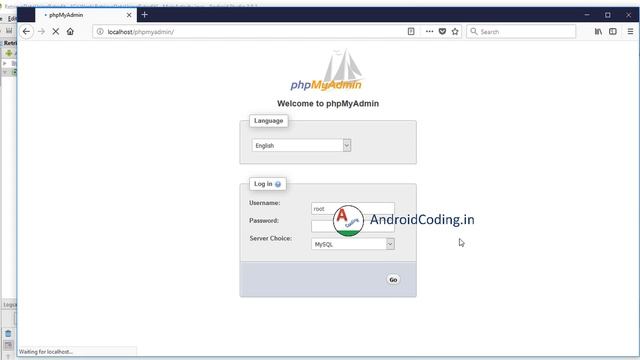Click the Username label
The image size is (640, 360).
click(x=264, y=203)
